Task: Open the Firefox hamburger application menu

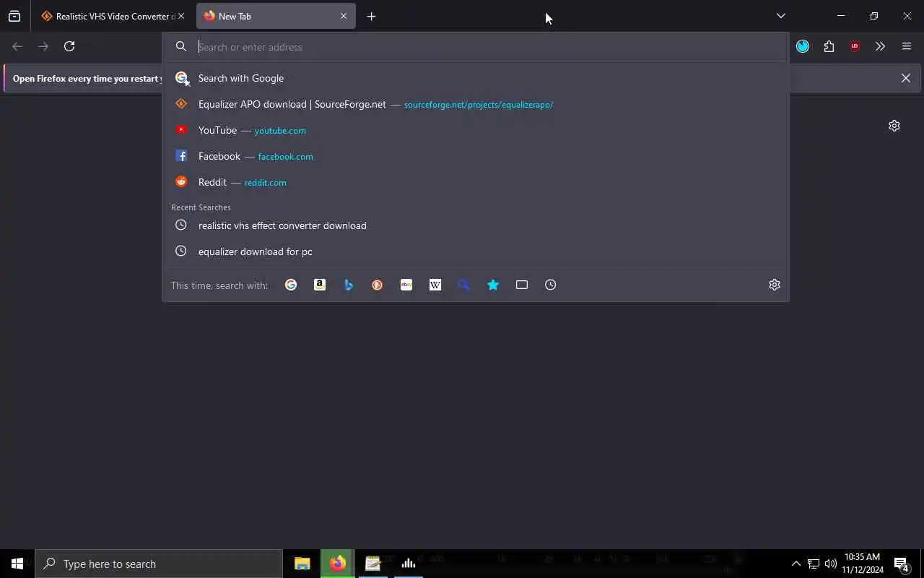Action: pyautogui.click(x=907, y=46)
